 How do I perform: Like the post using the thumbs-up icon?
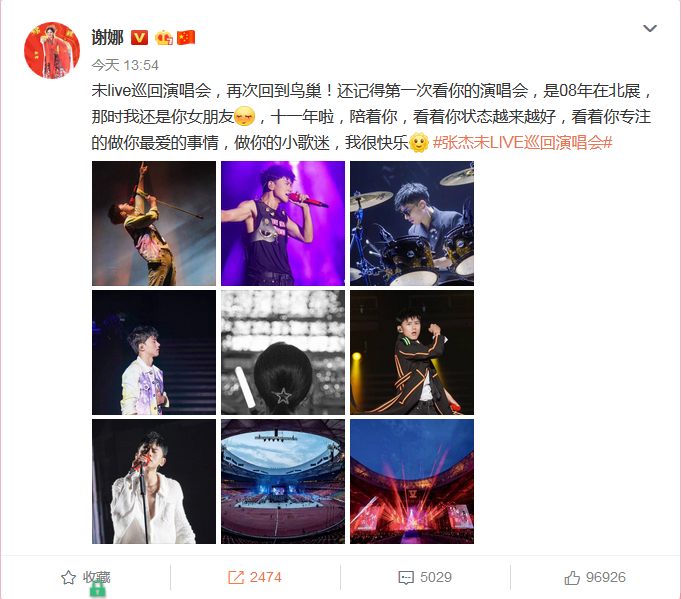[572, 577]
